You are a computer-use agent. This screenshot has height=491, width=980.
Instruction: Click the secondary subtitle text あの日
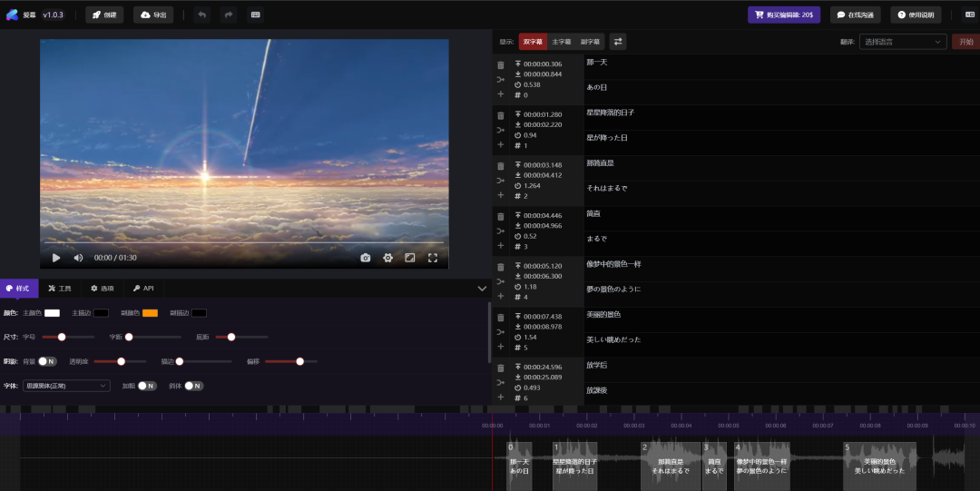(x=597, y=87)
